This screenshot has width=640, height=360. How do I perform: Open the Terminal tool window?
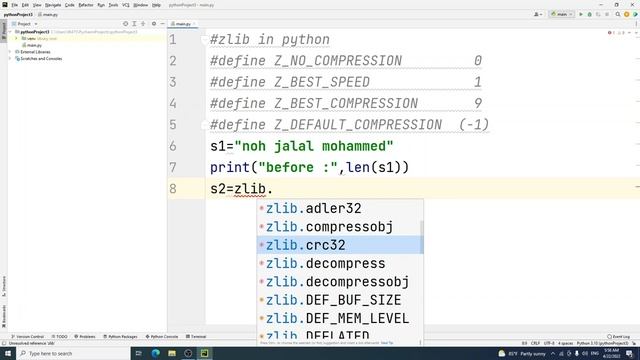[196, 336]
